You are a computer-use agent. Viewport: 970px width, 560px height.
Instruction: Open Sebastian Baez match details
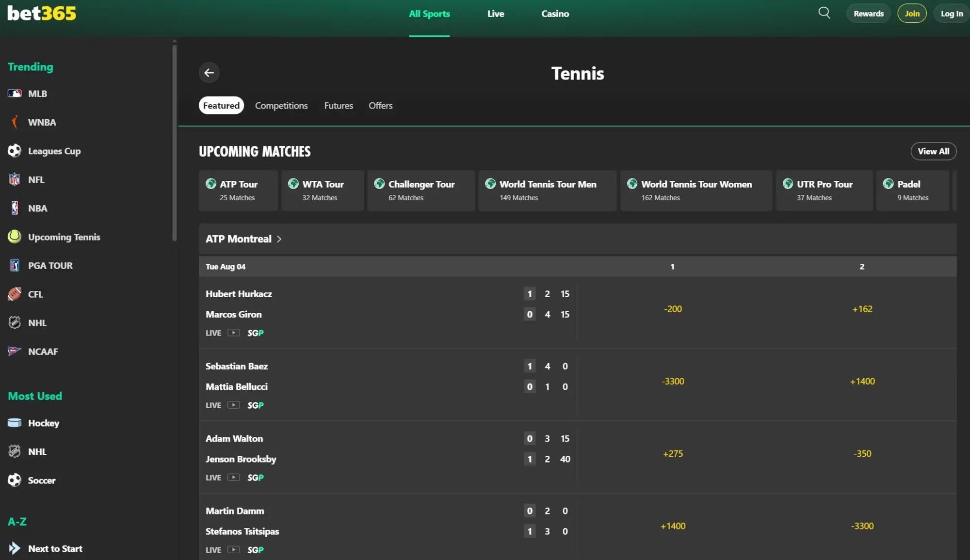[x=237, y=366]
